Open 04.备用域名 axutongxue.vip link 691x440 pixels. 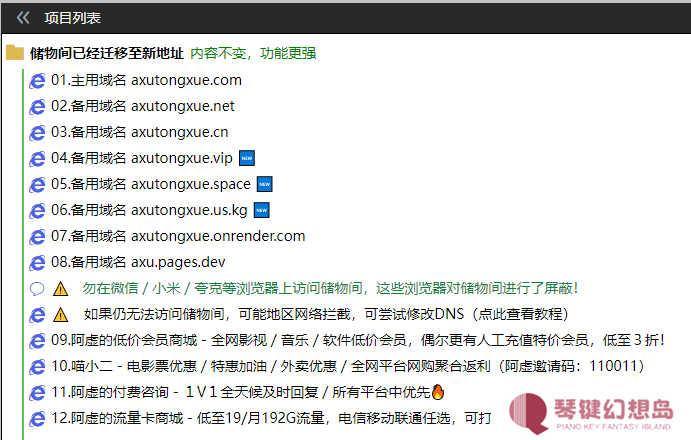point(142,158)
